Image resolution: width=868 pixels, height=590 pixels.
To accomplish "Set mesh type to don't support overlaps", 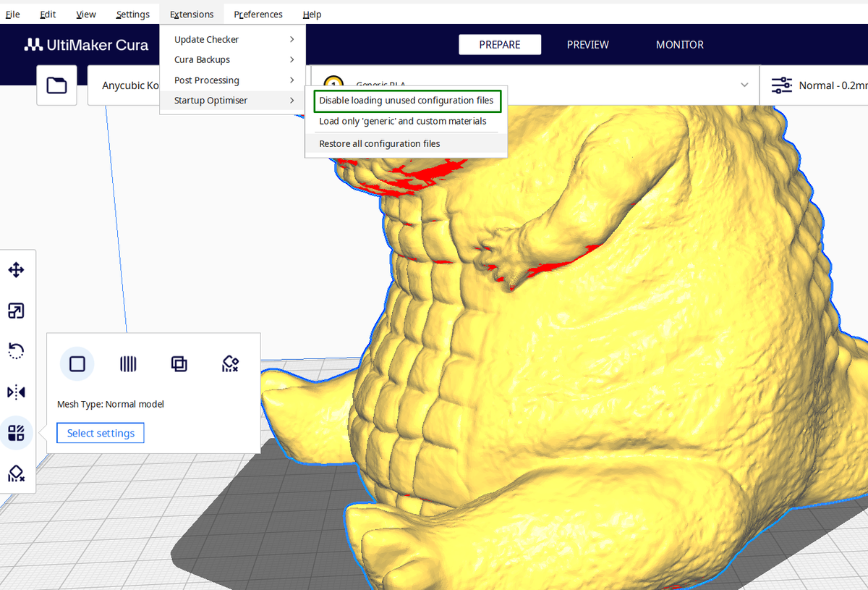I will point(230,363).
